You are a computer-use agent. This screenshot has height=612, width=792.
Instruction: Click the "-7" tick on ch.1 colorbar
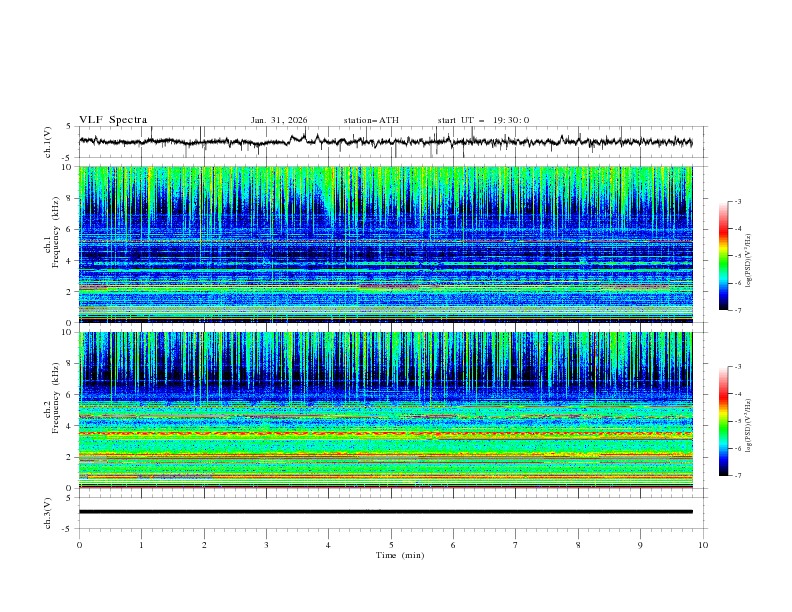[738, 310]
